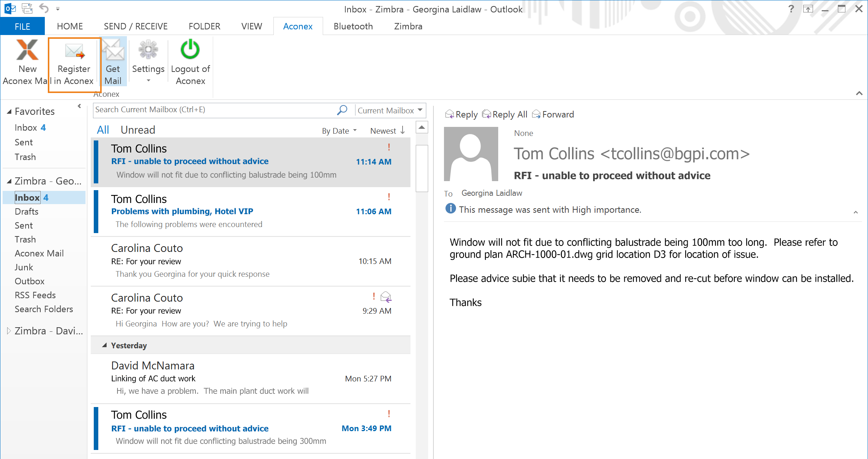Select Search Folders item
The width and height of the screenshot is (868, 459).
(x=44, y=309)
